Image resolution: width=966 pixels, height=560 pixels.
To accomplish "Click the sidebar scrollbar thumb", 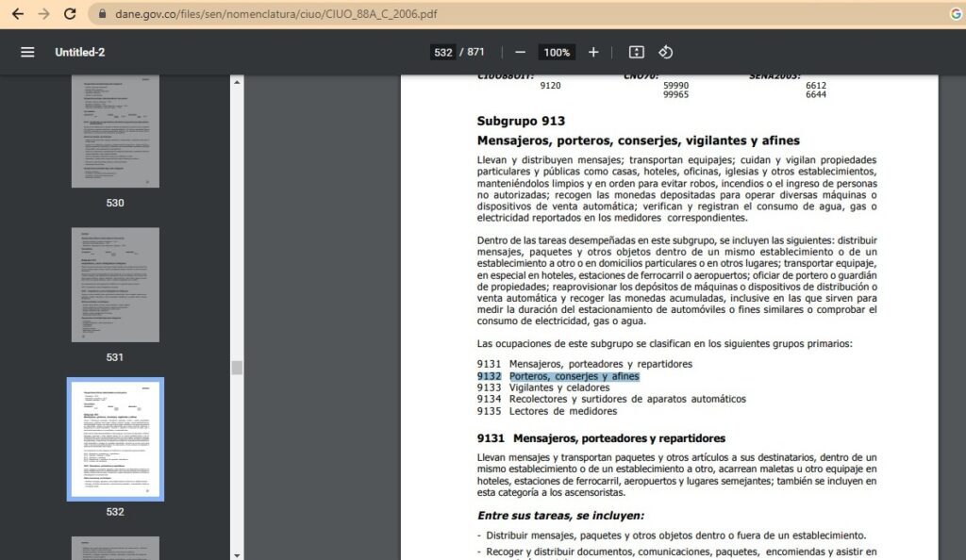I will [x=237, y=367].
